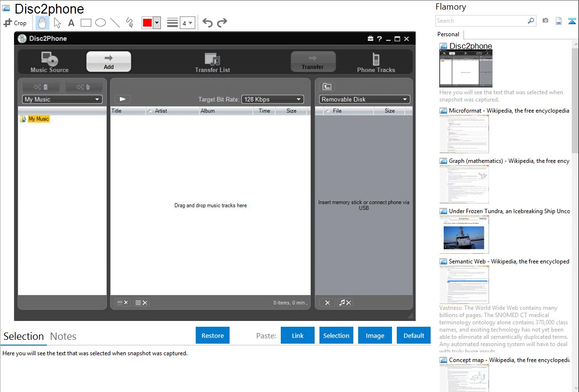Screen dimensions: 579x392
Task: Sort transfer list by Time column
Action: pos(264,111)
